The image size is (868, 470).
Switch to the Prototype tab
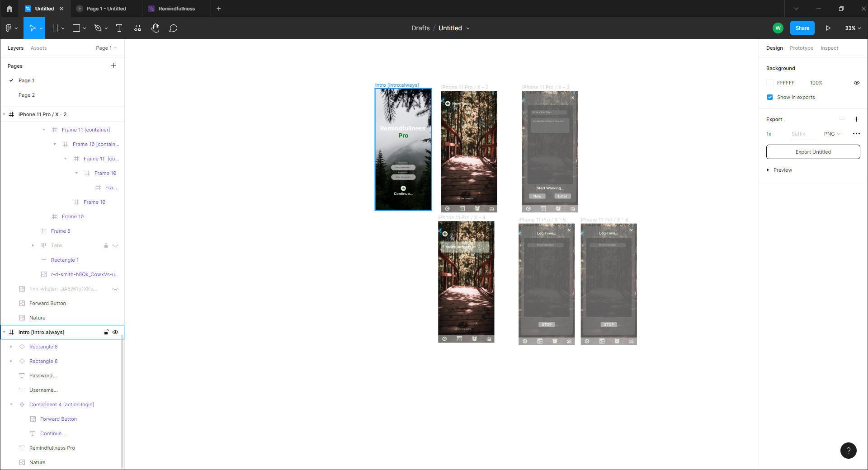tap(802, 48)
